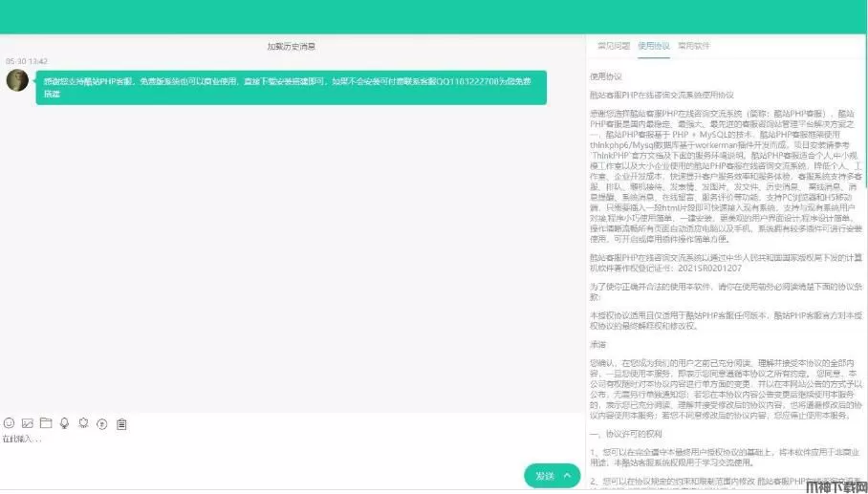Click the 酷站客服PHP在线咨询交流系统使用协议 title
868x494 pixels.
(x=662, y=96)
